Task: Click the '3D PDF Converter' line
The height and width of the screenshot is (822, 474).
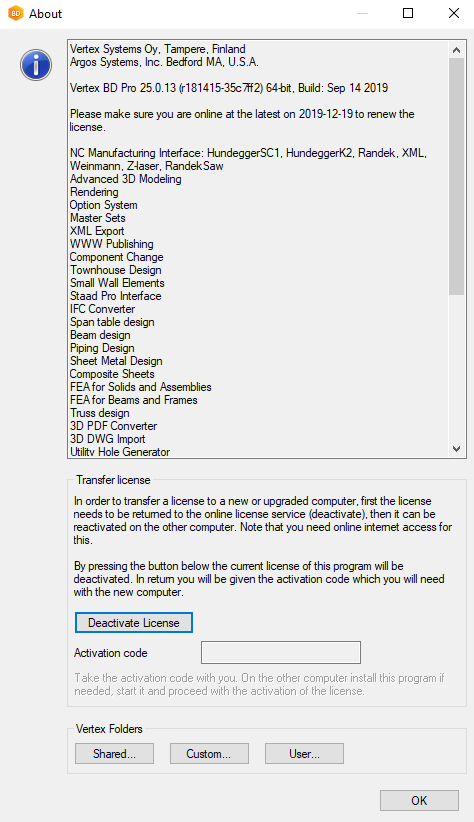Action: pyautogui.click(x=113, y=426)
